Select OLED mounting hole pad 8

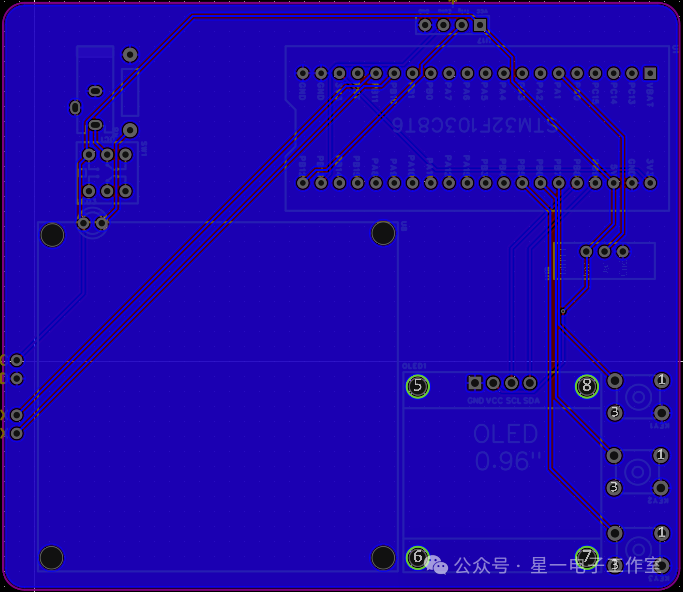pos(587,386)
